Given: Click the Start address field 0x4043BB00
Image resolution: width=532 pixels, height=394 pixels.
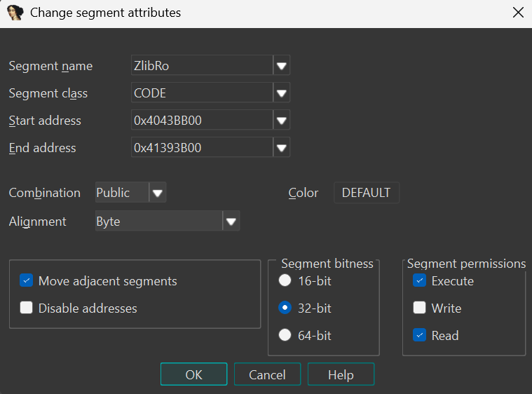Looking at the screenshot, I should 202,120.
